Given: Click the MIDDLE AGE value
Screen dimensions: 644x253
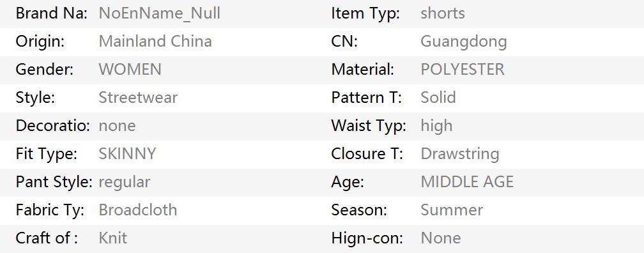Looking at the screenshot, I should point(467,182).
